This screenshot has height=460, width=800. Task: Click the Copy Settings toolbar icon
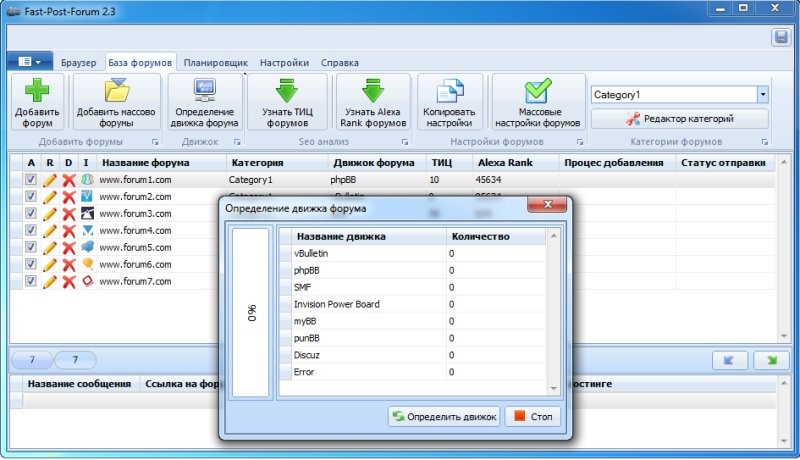point(448,91)
